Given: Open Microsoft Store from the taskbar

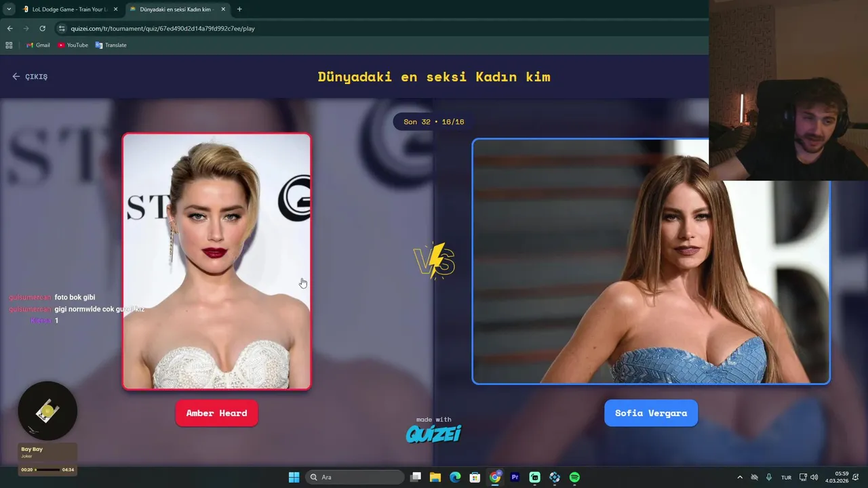Looking at the screenshot, I should (475, 477).
